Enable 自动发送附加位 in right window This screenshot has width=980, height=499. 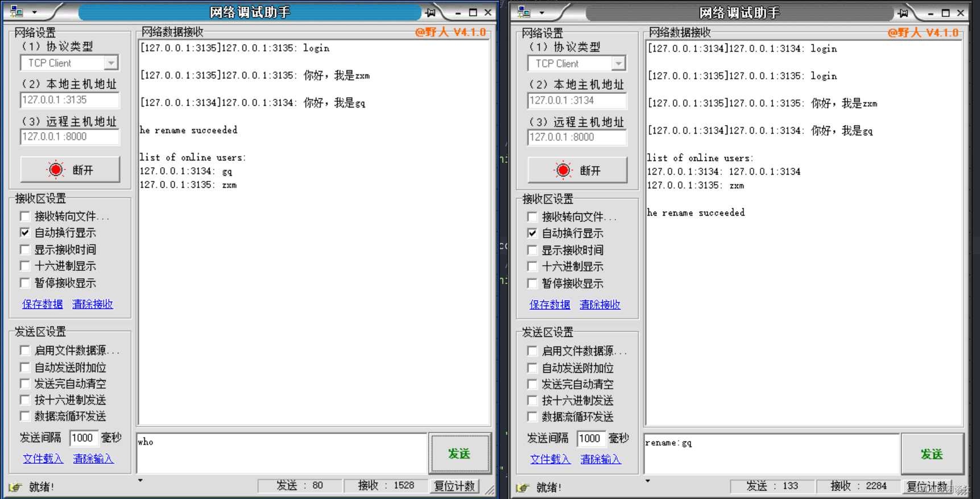532,368
